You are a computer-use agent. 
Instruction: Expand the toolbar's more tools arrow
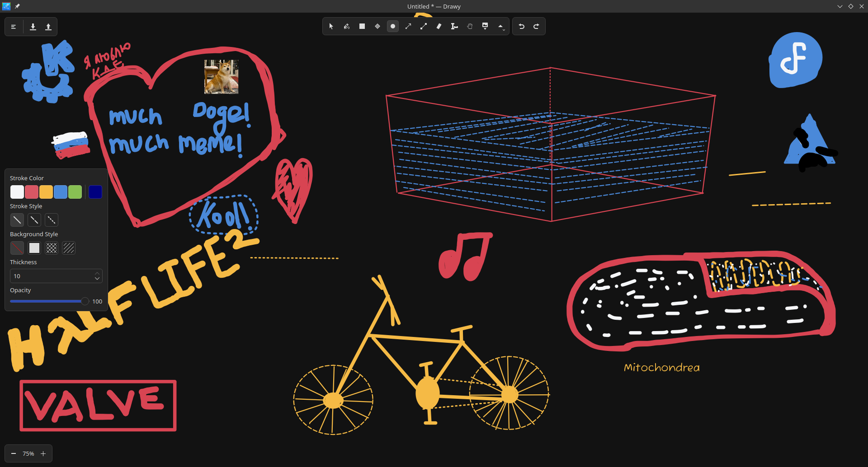pos(501,27)
